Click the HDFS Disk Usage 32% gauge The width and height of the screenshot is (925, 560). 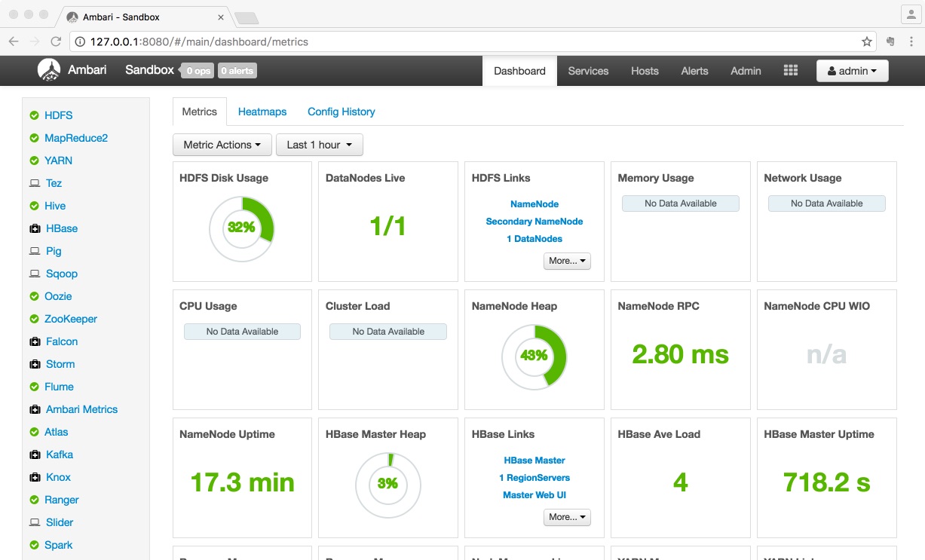click(241, 227)
